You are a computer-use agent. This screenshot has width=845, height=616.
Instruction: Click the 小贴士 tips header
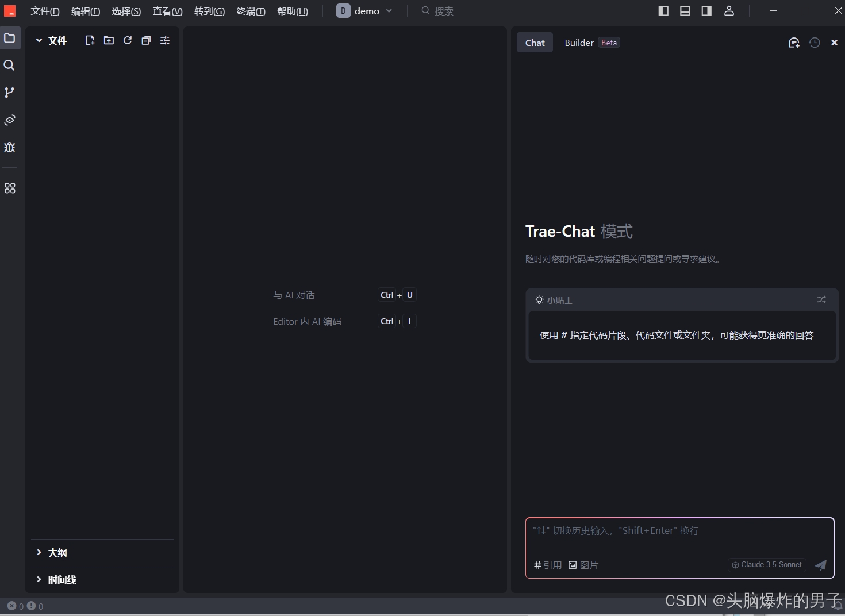[554, 300]
